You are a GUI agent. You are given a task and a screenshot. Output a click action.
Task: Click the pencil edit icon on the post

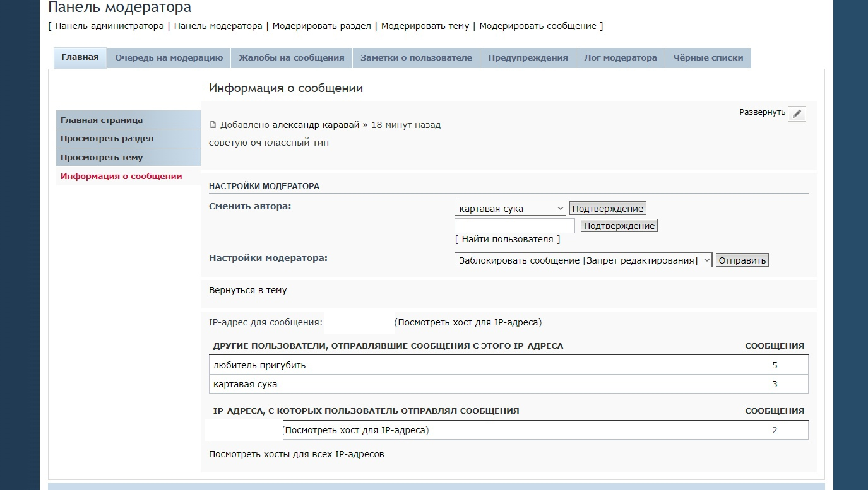[797, 114]
